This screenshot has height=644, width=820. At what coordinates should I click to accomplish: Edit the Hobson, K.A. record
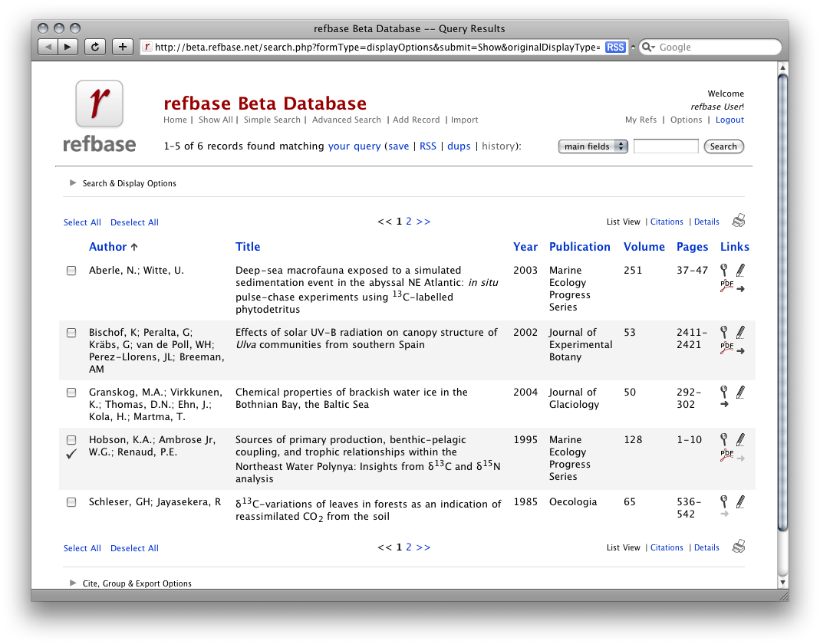point(740,439)
